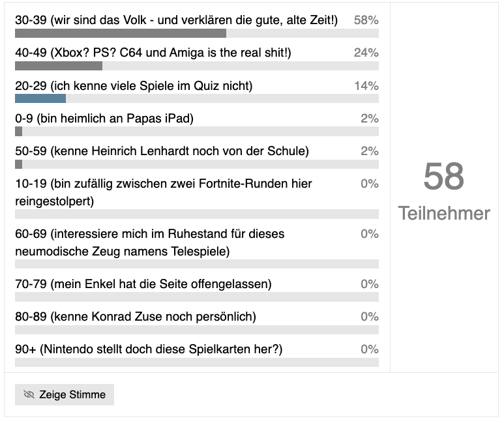The height and width of the screenshot is (423, 504).
Task: Click the crossed-eye icon on Zeige Stimme
Action: pos(29,395)
